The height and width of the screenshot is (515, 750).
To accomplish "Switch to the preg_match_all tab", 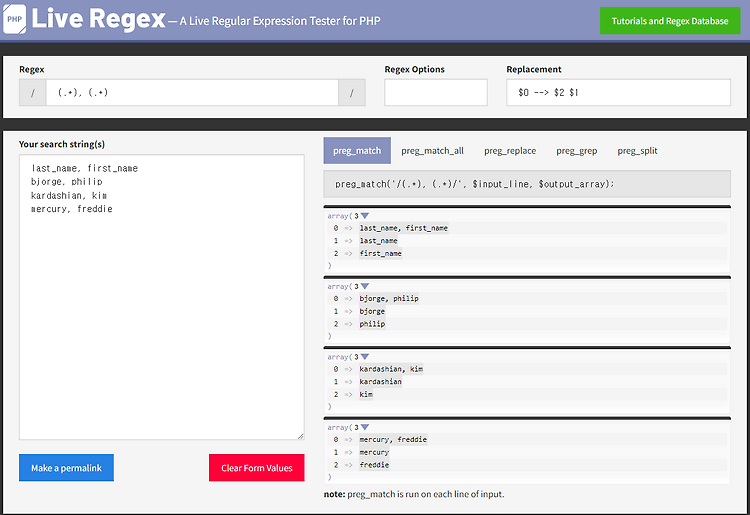I will (x=432, y=151).
